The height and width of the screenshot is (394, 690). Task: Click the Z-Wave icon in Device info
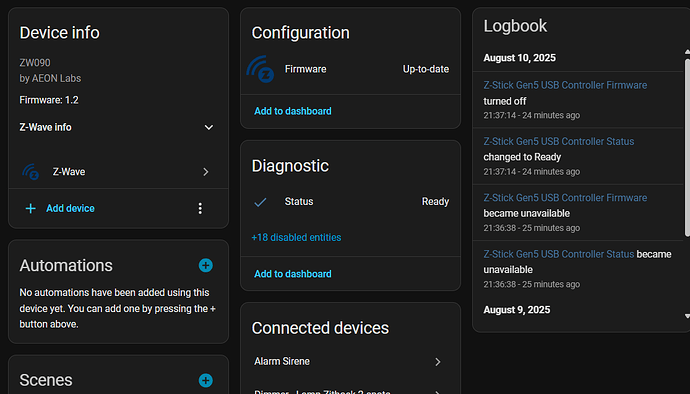31,172
